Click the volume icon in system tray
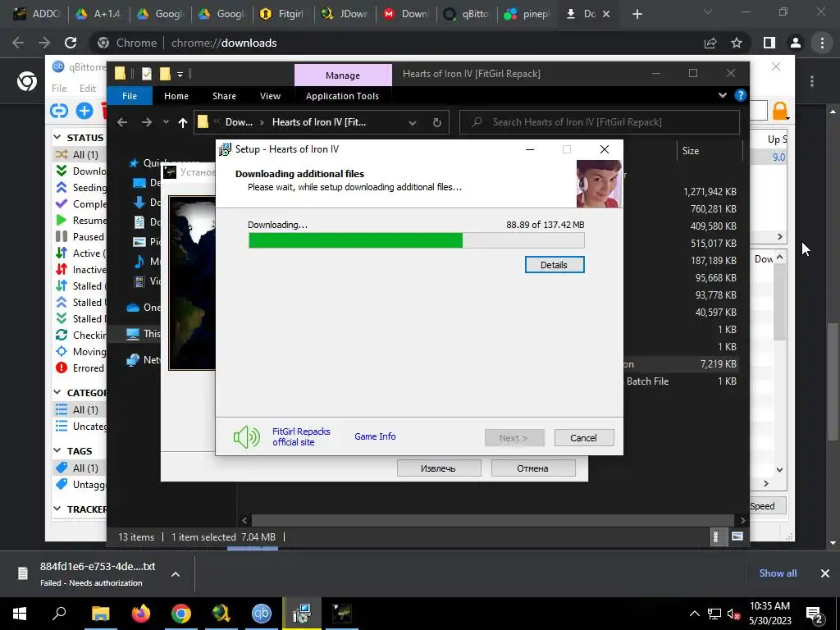840x630 pixels. click(733, 614)
